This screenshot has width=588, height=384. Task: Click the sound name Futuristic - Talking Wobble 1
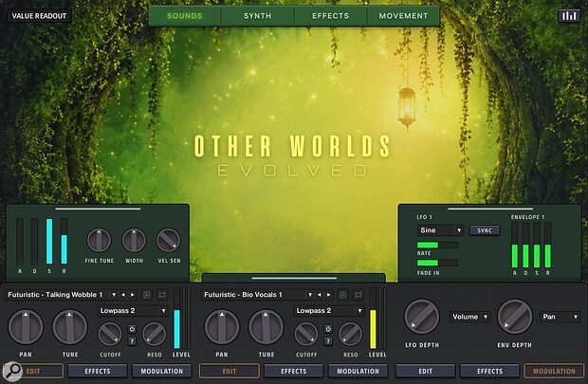tap(55, 295)
